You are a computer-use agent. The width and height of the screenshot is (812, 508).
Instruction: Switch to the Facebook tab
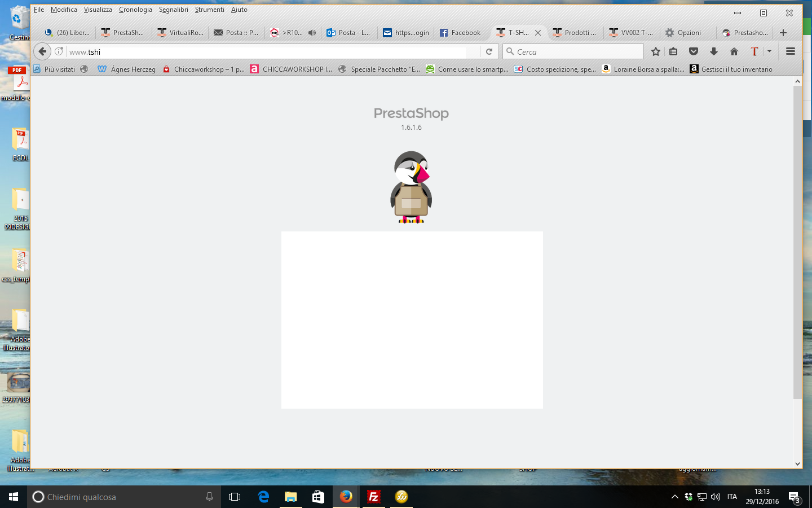462,33
